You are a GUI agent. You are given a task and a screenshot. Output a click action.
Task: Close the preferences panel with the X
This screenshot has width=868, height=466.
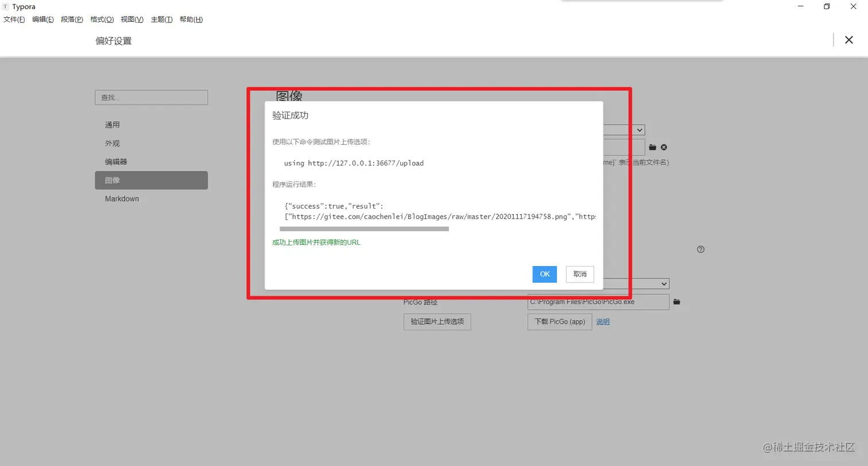point(848,40)
